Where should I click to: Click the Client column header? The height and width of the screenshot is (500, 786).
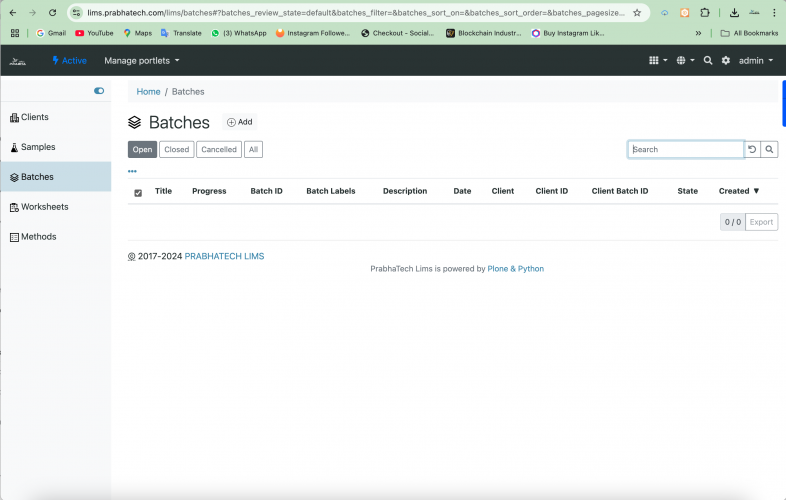(503, 191)
